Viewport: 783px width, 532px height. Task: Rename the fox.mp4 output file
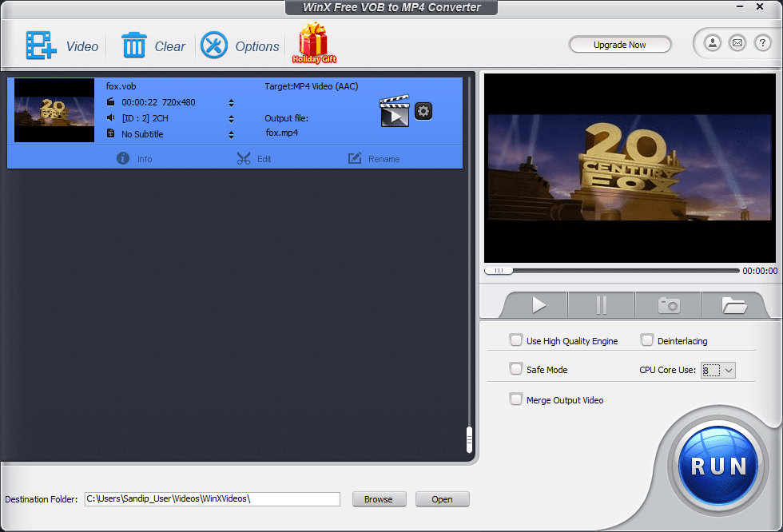pyautogui.click(x=374, y=159)
